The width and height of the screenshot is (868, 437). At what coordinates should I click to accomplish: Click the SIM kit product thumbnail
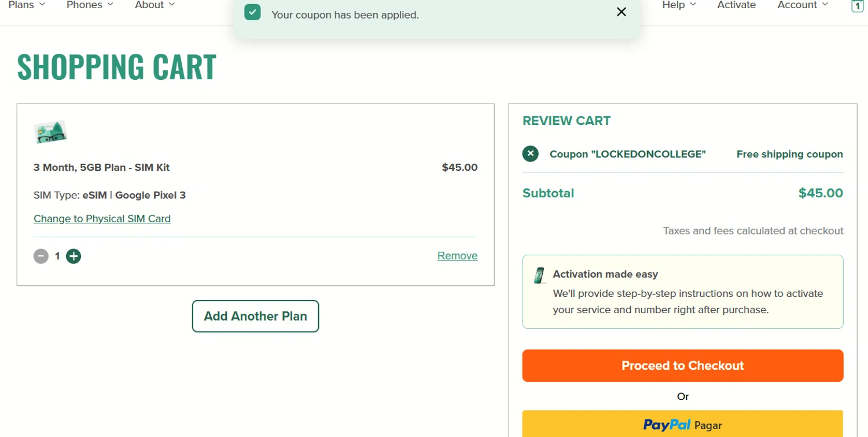[x=50, y=133]
